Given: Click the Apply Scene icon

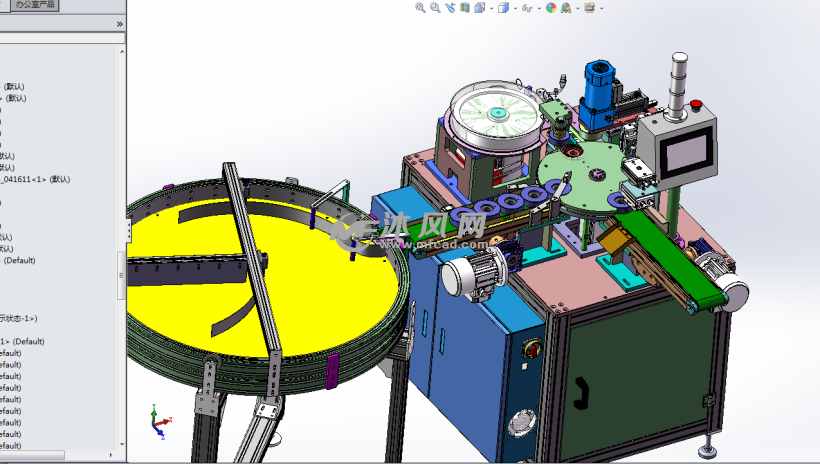Looking at the screenshot, I should (566, 8).
